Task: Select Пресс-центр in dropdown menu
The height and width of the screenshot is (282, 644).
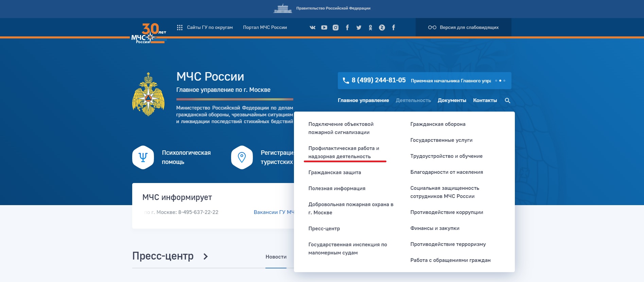Action: pos(324,229)
